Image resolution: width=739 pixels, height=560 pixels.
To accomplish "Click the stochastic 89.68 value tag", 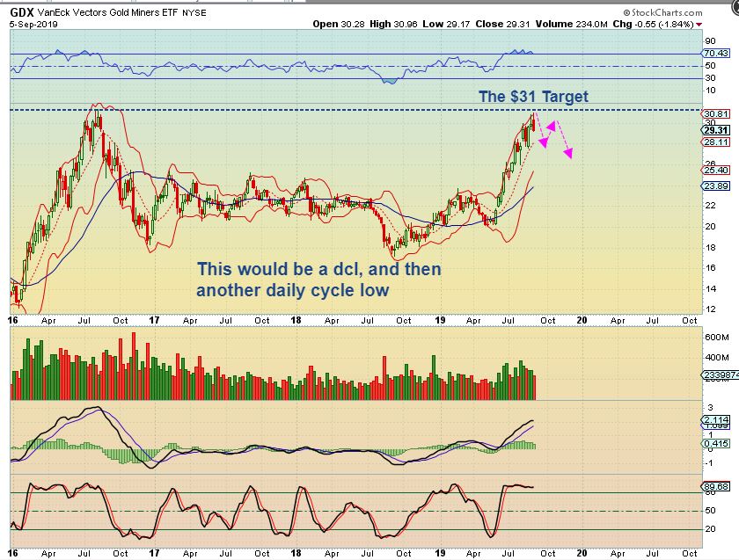I will click(x=716, y=486).
